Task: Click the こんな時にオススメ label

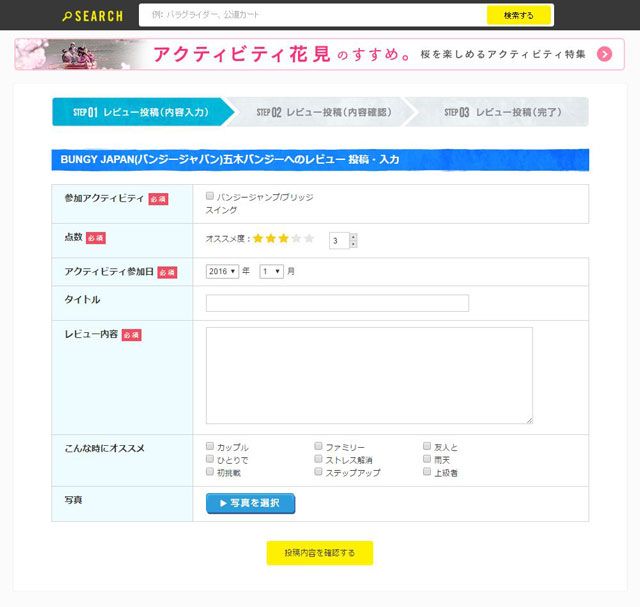Action: pyautogui.click(x=104, y=448)
